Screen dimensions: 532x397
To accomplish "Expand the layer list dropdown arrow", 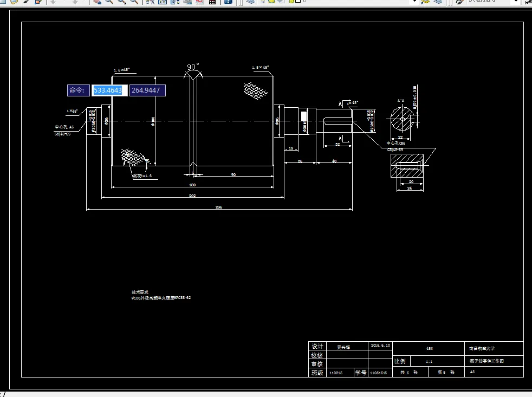I will click(414, 2).
